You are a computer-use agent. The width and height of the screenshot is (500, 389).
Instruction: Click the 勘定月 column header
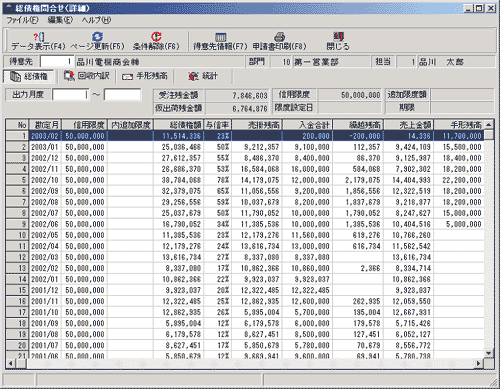(x=45, y=125)
